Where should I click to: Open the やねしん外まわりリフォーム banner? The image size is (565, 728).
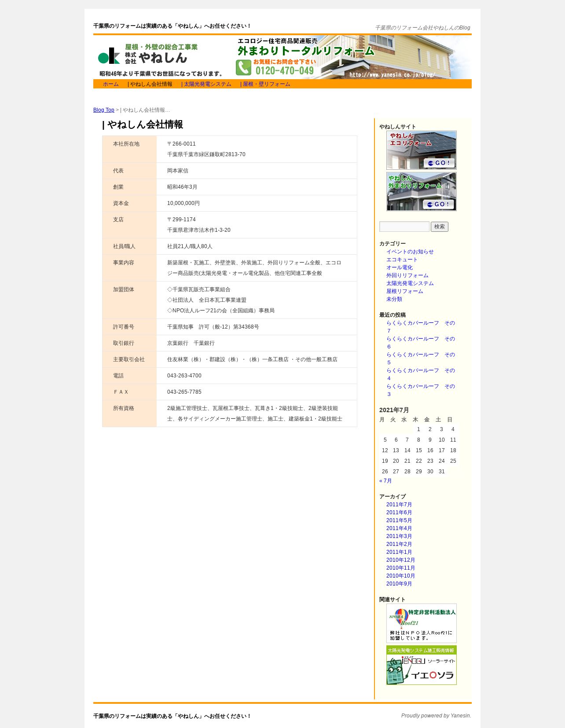422,191
